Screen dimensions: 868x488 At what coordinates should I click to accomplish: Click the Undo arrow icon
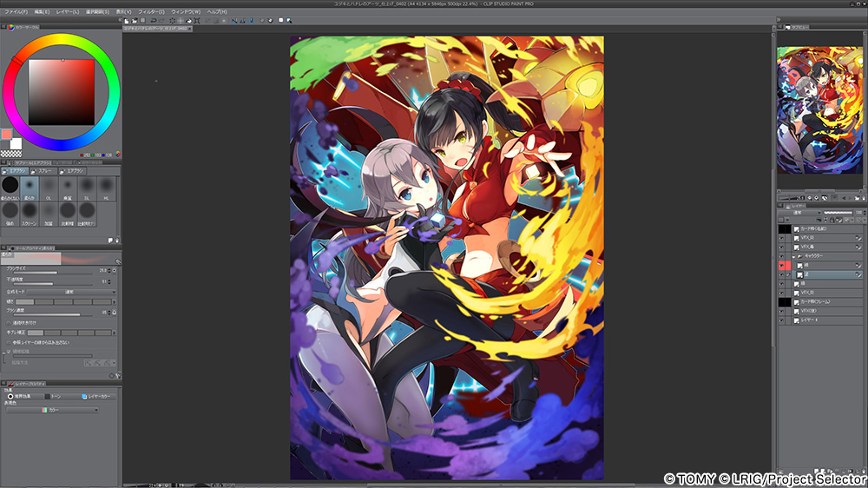[154, 21]
